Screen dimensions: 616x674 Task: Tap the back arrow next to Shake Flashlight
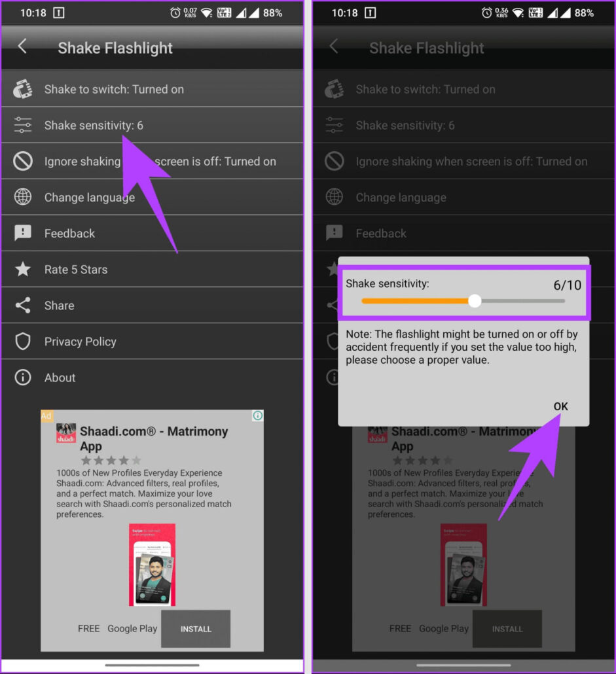[x=22, y=46]
